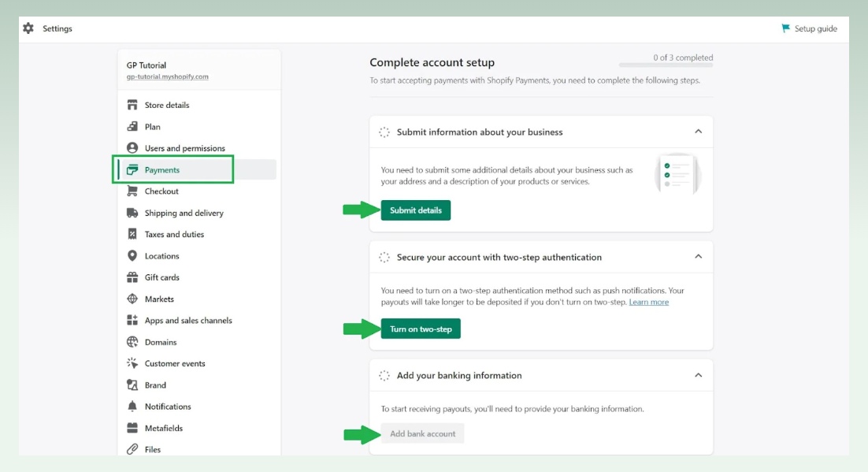868x472 pixels.
Task: Click the Settings title text
Action: (57, 28)
